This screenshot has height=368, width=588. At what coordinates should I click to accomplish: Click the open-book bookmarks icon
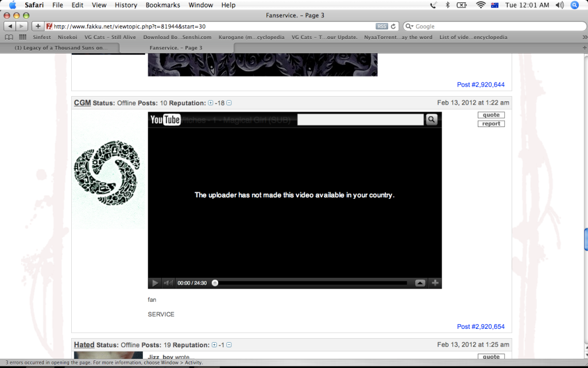(x=9, y=36)
